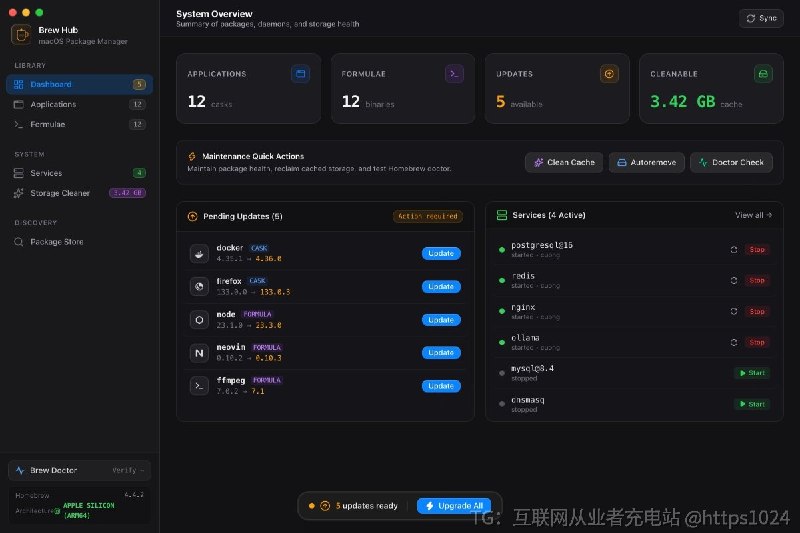
Task: Click the Brew Doctor pulse icon
Action: click(20, 470)
